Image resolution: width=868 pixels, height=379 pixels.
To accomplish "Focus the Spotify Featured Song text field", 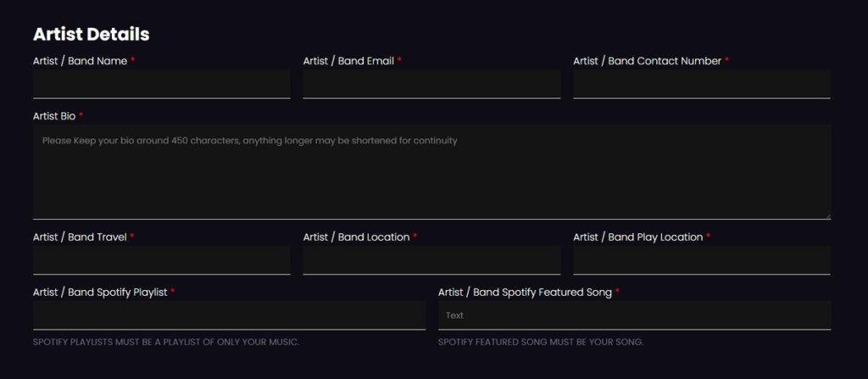I will (x=634, y=315).
